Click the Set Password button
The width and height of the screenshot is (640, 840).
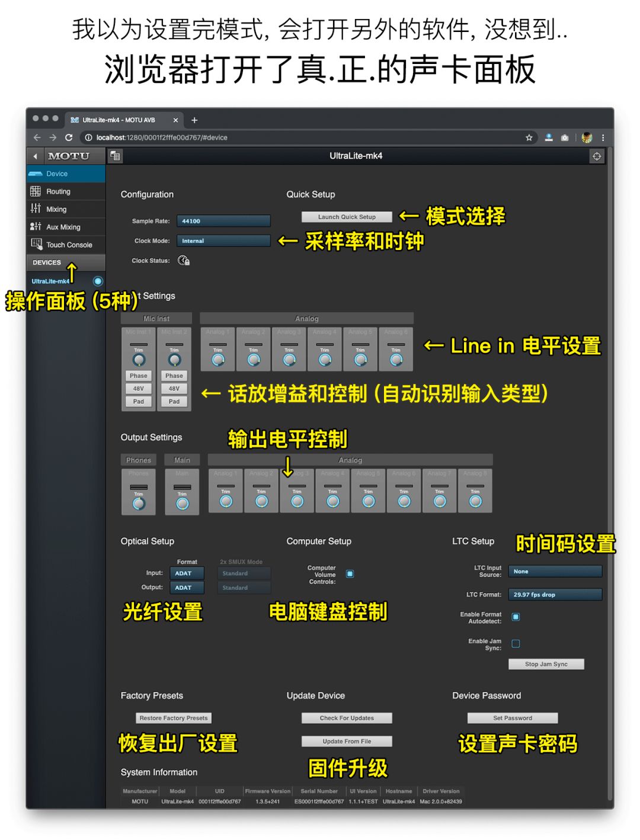click(513, 718)
